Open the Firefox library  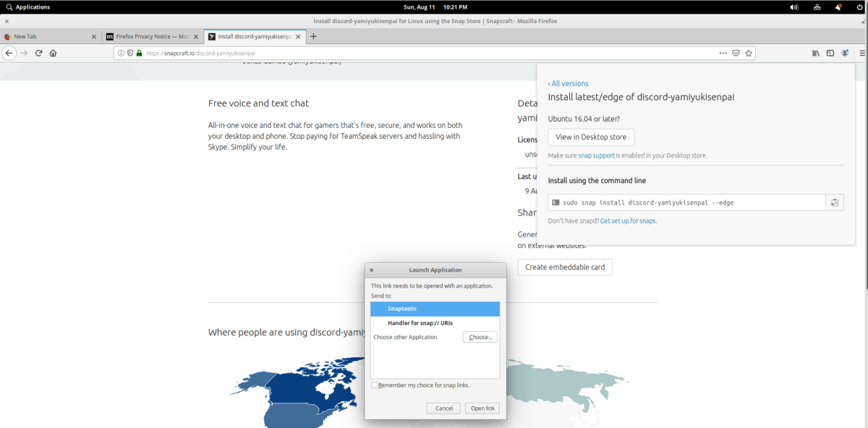point(816,53)
